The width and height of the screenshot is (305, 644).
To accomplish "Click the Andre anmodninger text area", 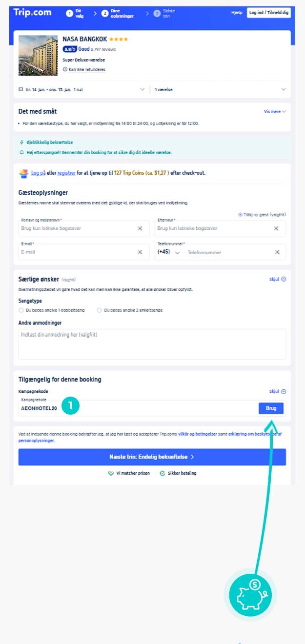I will [152, 344].
